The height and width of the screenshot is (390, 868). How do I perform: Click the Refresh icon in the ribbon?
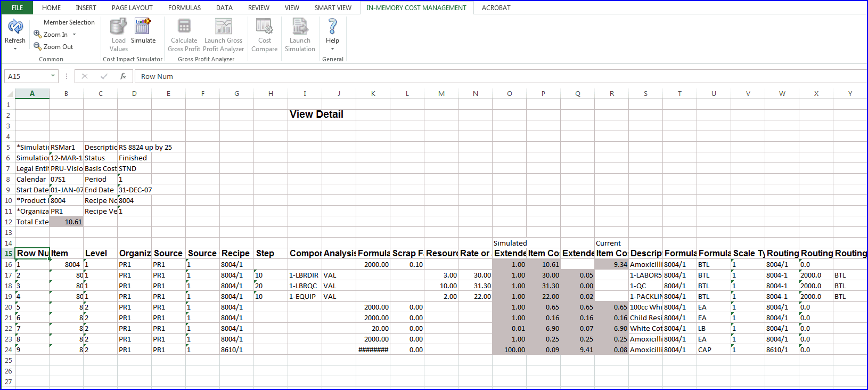tap(15, 27)
